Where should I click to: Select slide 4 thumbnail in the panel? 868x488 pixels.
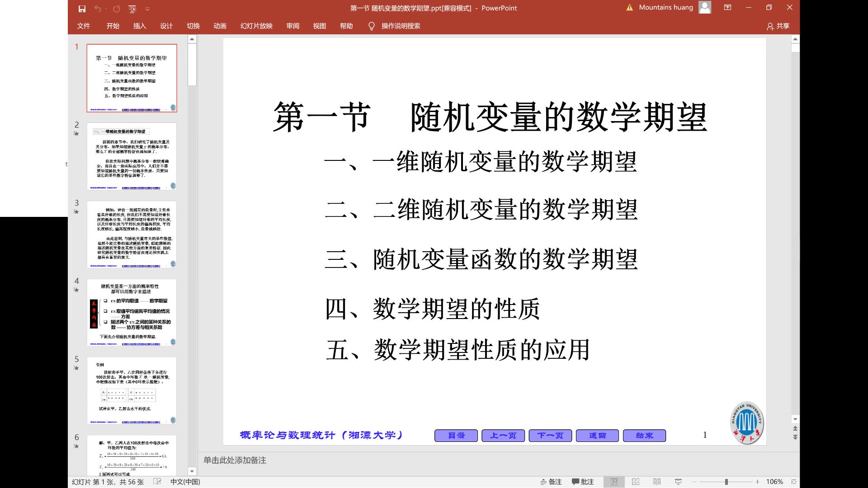click(x=132, y=313)
